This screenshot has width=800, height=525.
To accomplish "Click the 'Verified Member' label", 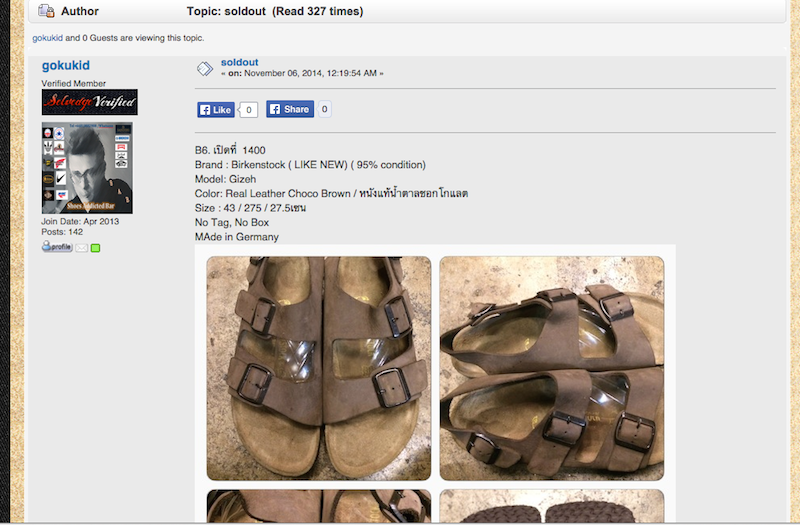I will (73, 83).
